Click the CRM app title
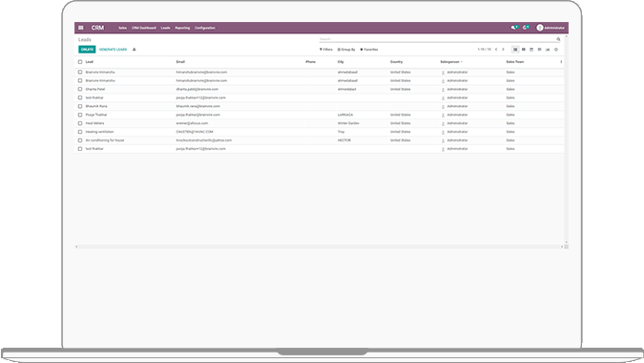Image resolution: width=644 pixels, height=363 pixels. pos(97,28)
